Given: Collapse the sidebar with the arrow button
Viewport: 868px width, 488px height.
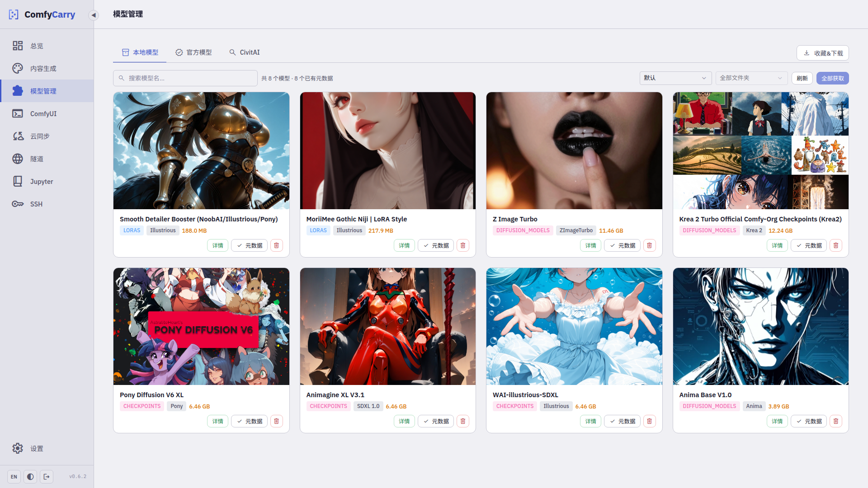Looking at the screenshot, I should click(94, 15).
